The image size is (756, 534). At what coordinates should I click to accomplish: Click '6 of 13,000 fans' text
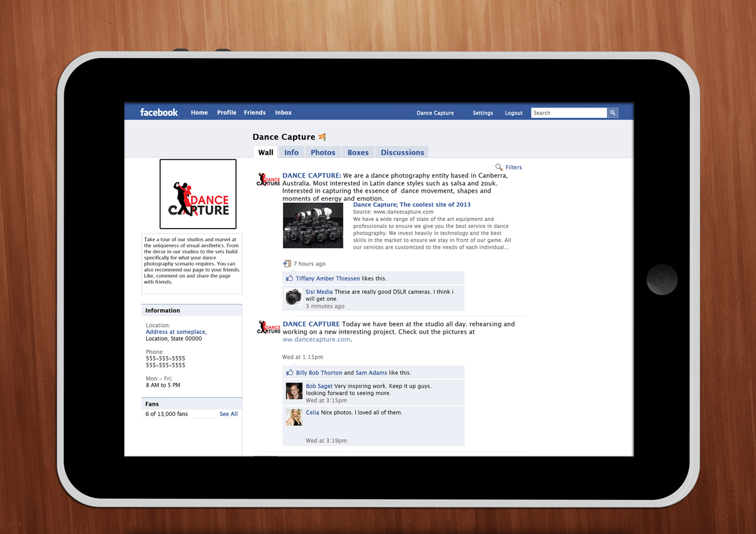click(x=166, y=414)
